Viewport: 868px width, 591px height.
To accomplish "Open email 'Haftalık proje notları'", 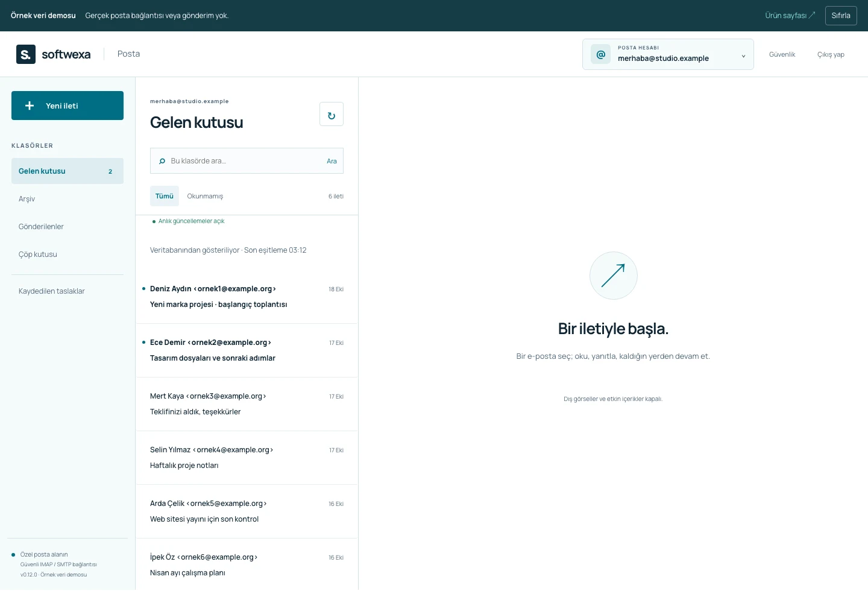I will point(247,458).
